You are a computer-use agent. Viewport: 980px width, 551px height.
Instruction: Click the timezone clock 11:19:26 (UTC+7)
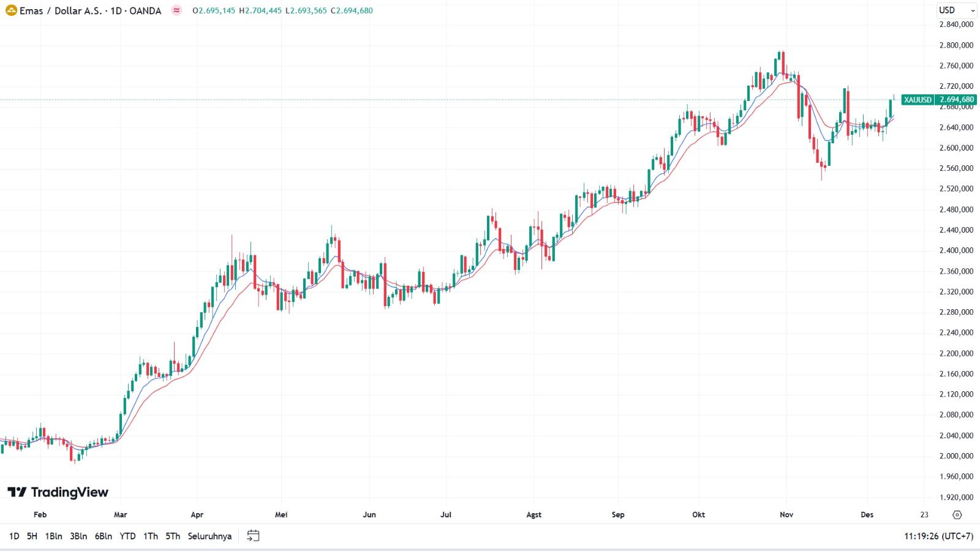pyautogui.click(x=938, y=536)
